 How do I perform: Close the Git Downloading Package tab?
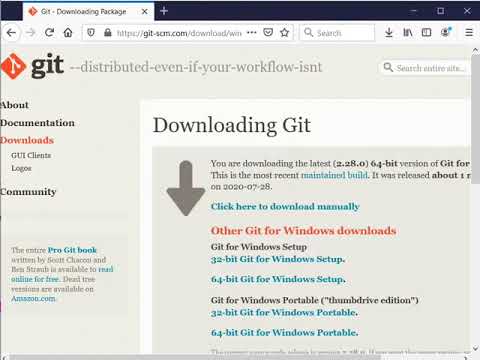point(144,11)
